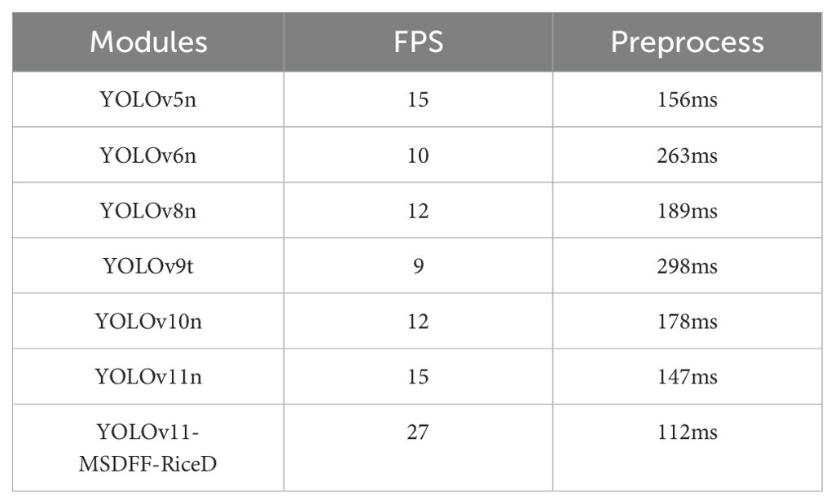Click the Modules column header
This screenshot has width=835, height=504.
(148, 42)
